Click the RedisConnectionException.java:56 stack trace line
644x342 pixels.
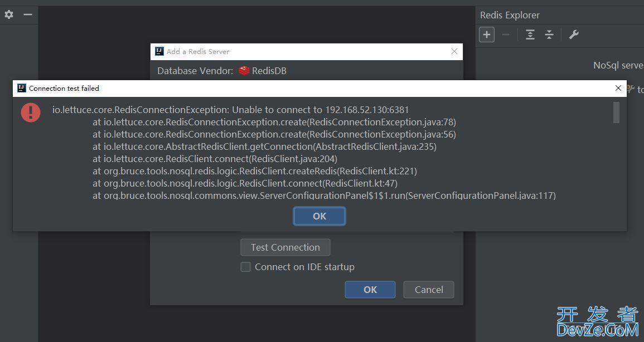tap(274, 134)
